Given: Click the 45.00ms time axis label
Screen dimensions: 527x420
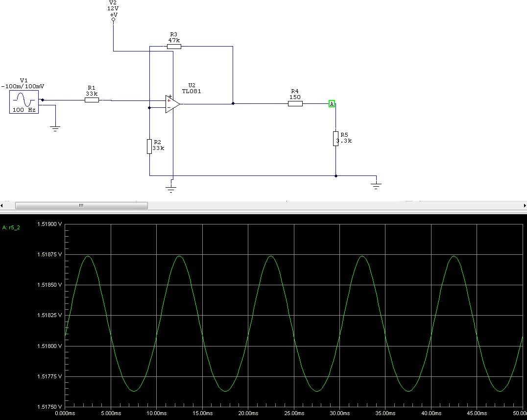Looking at the screenshot, I should point(477,413).
